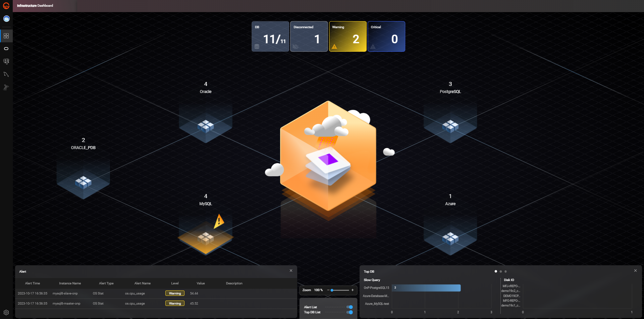
Task: Click the zoom slider handle
Action: [x=332, y=290]
